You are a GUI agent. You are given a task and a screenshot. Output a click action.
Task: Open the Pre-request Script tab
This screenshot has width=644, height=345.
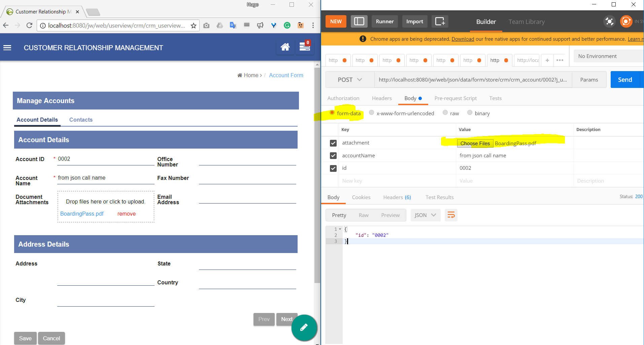tap(455, 98)
